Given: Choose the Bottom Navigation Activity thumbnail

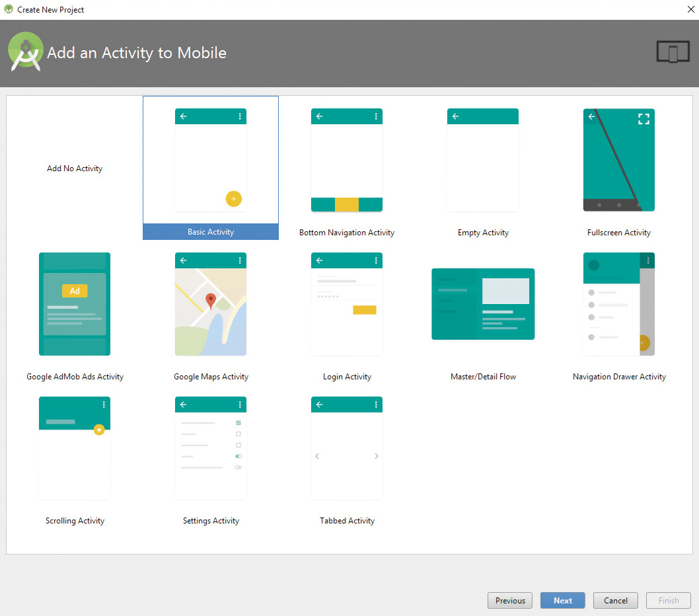Looking at the screenshot, I should point(347,160).
